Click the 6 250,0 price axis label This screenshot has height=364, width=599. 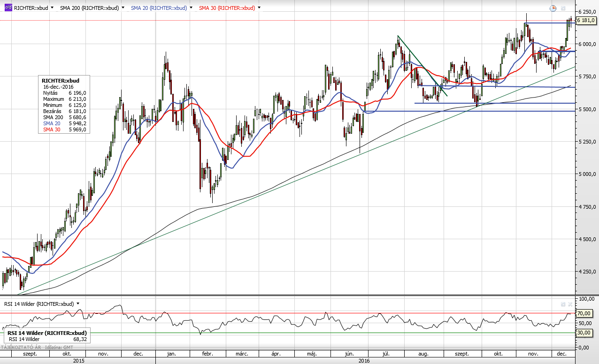coord(587,11)
